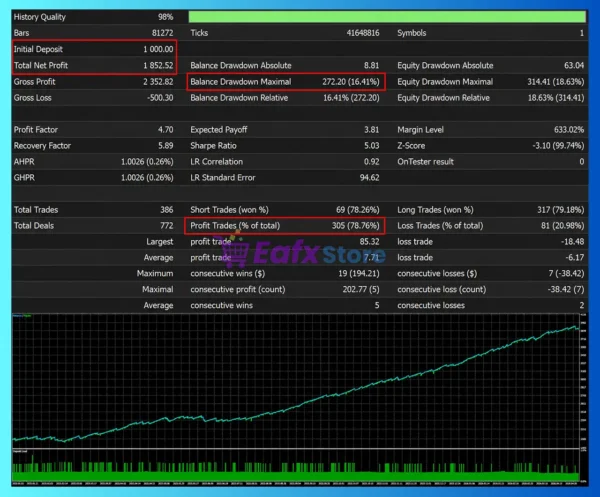Click Margin Level value 633.02%
The image size is (600, 497).
(569, 130)
